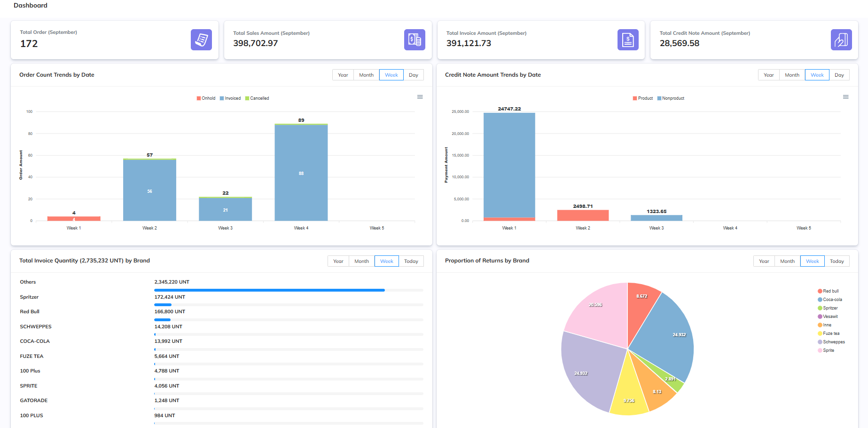Select Week in Order Count Trends

(x=391, y=75)
